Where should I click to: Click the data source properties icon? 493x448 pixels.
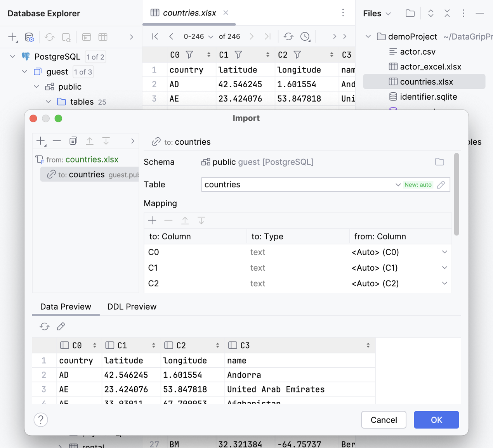click(x=29, y=37)
